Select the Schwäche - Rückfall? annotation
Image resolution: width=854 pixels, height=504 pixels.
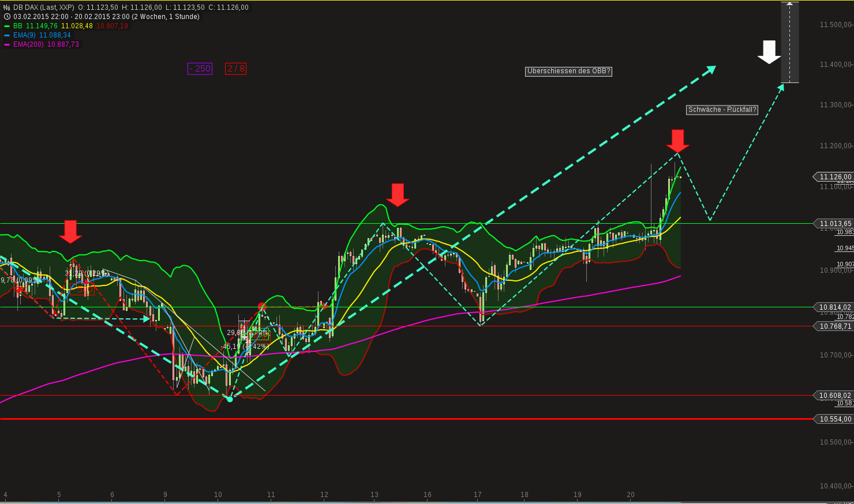(x=722, y=110)
